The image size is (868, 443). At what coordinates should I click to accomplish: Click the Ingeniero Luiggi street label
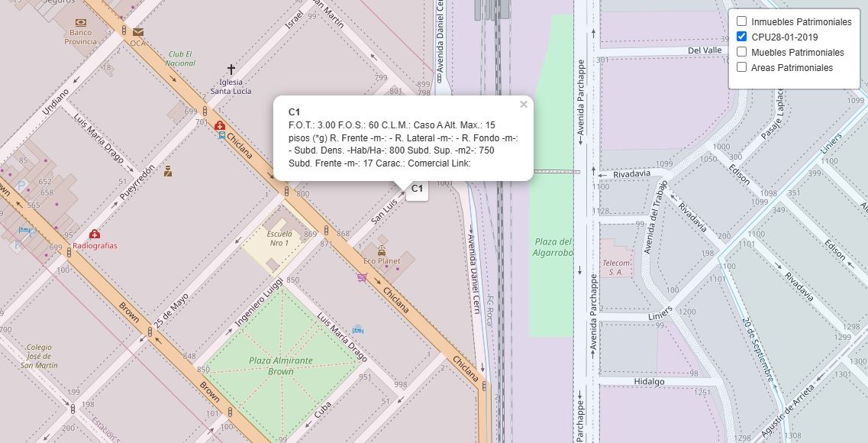(258, 302)
